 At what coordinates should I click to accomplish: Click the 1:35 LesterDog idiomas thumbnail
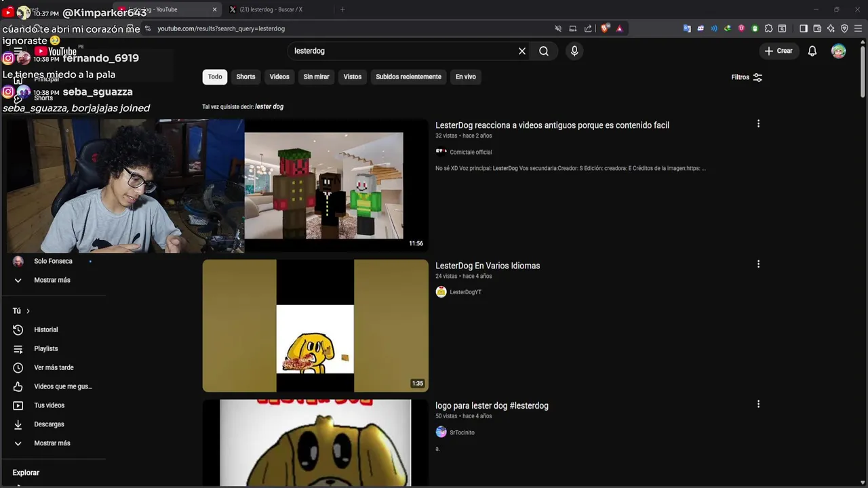pyautogui.click(x=315, y=325)
